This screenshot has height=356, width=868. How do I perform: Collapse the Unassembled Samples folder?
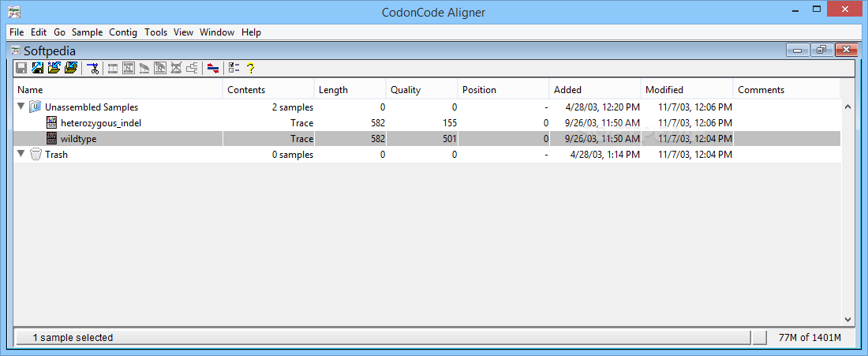[21, 107]
